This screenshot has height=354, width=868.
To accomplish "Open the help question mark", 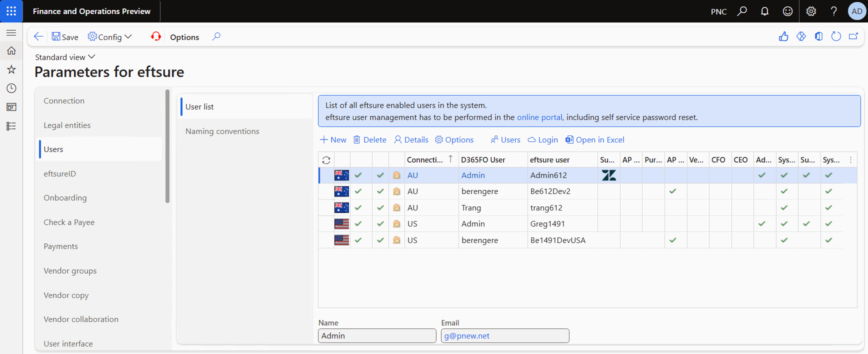I will coord(833,11).
